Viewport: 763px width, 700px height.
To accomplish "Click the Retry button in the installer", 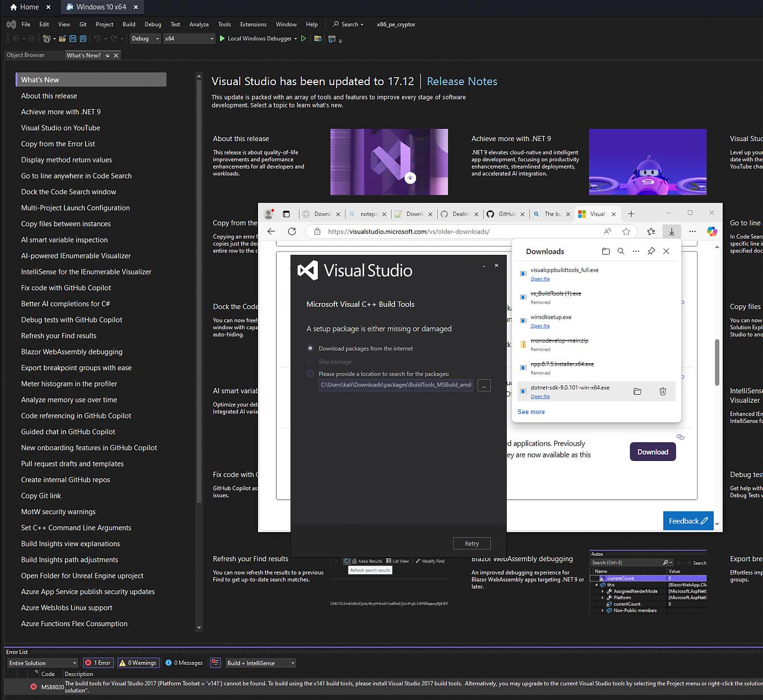I will (x=471, y=543).
